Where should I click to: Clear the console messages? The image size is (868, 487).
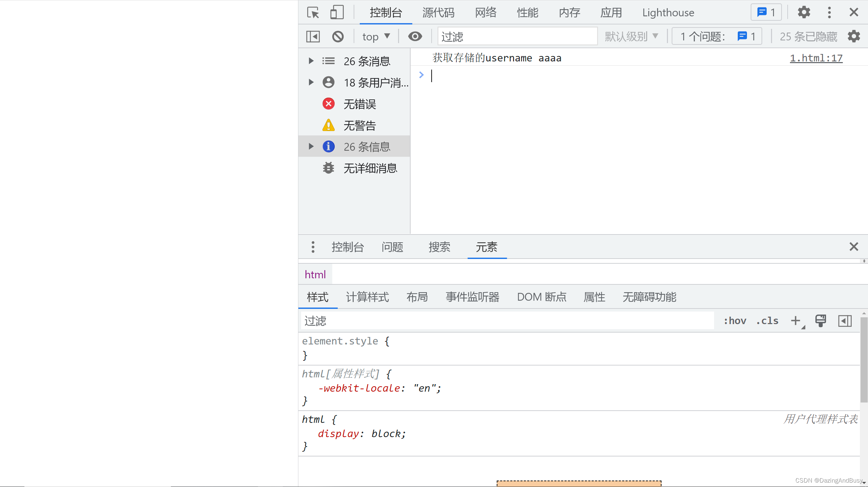click(338, 36)
